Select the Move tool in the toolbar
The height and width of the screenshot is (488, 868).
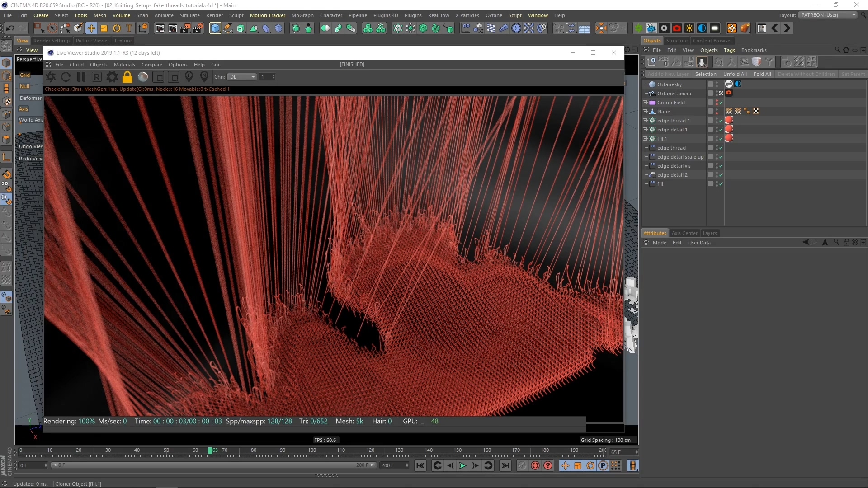point(91,28)
